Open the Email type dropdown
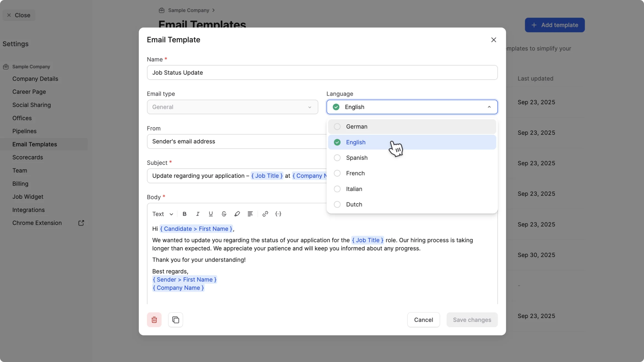 click(232, 107)
